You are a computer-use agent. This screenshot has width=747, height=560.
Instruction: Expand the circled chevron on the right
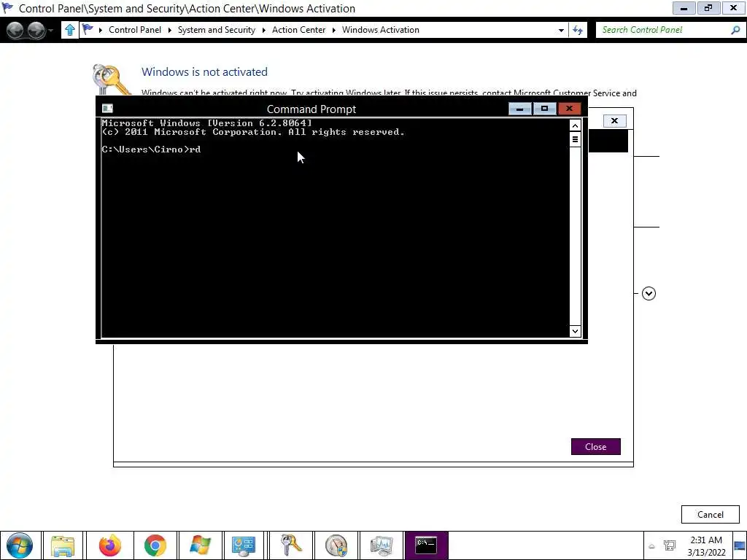tap(649, 293)
